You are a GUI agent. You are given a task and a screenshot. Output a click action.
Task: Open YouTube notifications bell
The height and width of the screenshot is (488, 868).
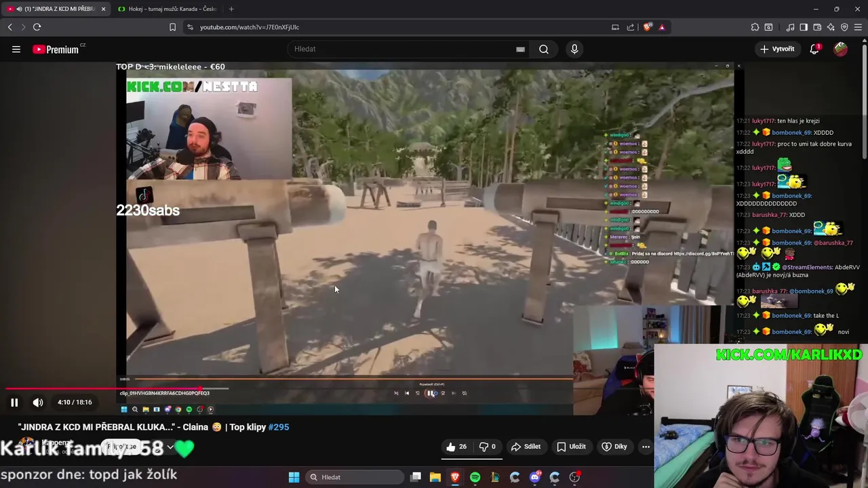tap(814, 49)
